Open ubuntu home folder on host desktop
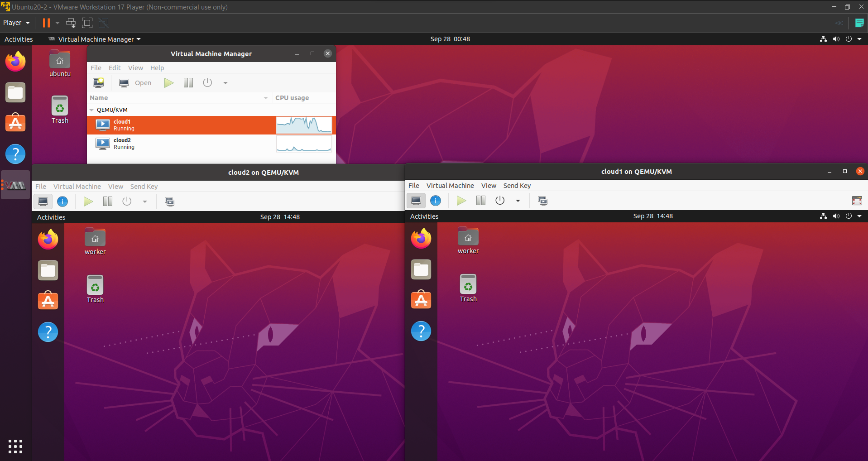 (x=60, y=64)
